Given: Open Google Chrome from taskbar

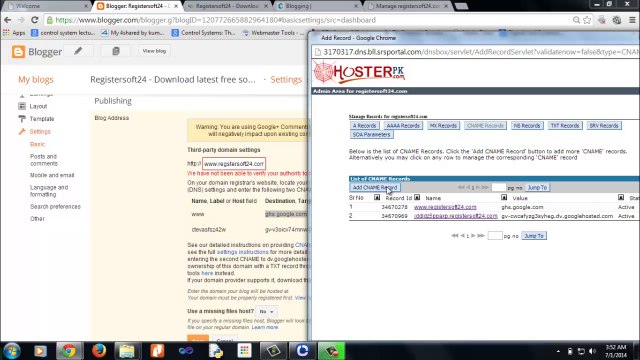Looking at the screenshot, I should coord(69,351).
